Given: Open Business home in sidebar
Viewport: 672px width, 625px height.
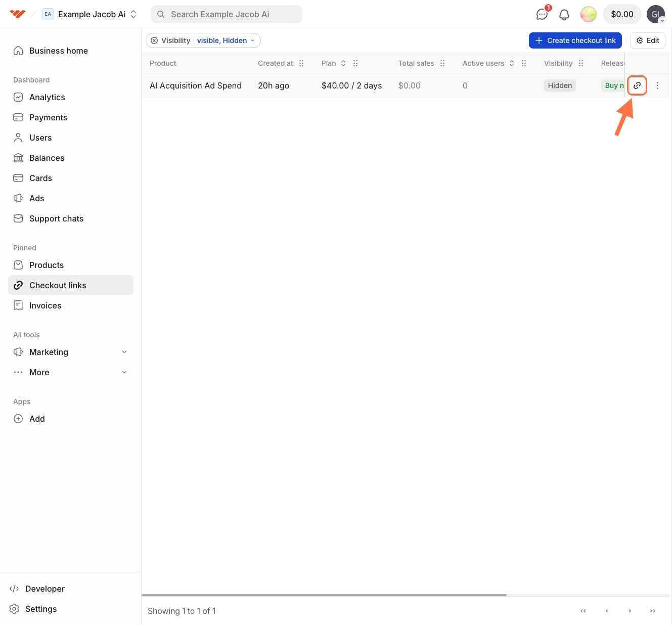Looking at the screenshot, I should [x=71, y=51].
